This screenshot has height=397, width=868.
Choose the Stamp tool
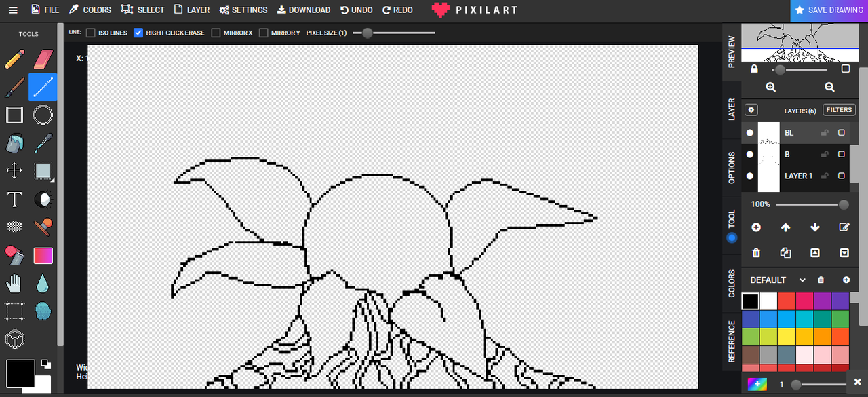point(43,227)
